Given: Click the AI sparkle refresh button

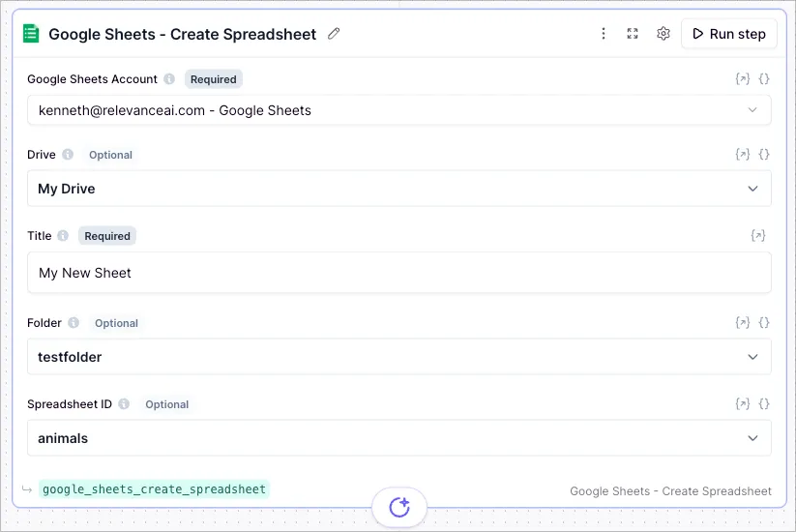Looking at the screenshot, I should [399, 507].
